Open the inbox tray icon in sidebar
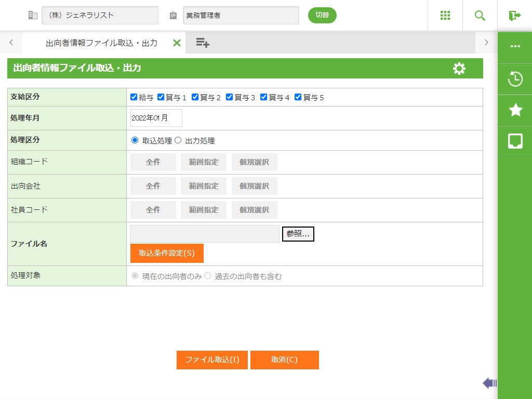Image resolution: width=532 pixels, height=399 pixels. 515,141
